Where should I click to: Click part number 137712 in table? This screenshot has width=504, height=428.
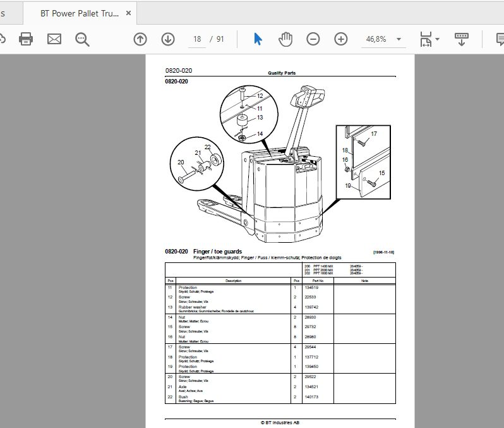click(x=311, y=357)
